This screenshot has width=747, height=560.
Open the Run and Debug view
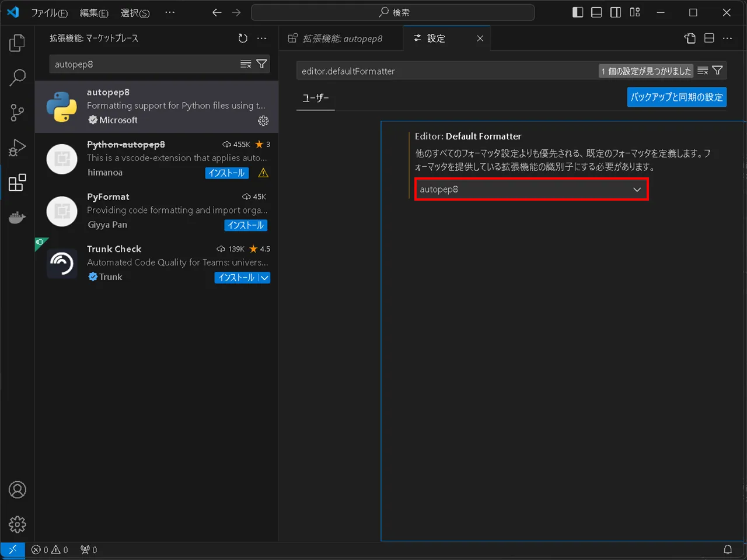pos(18,148)
